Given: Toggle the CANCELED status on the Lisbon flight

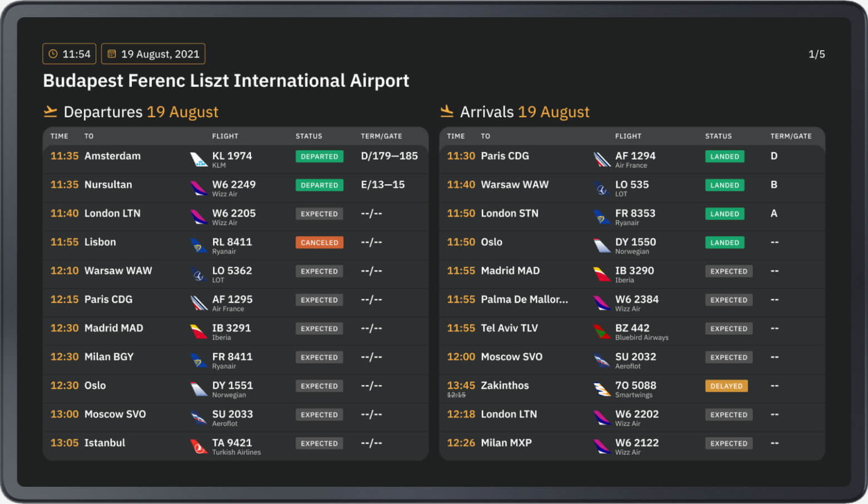Looking at the screenshot, I should pos(319,242).
